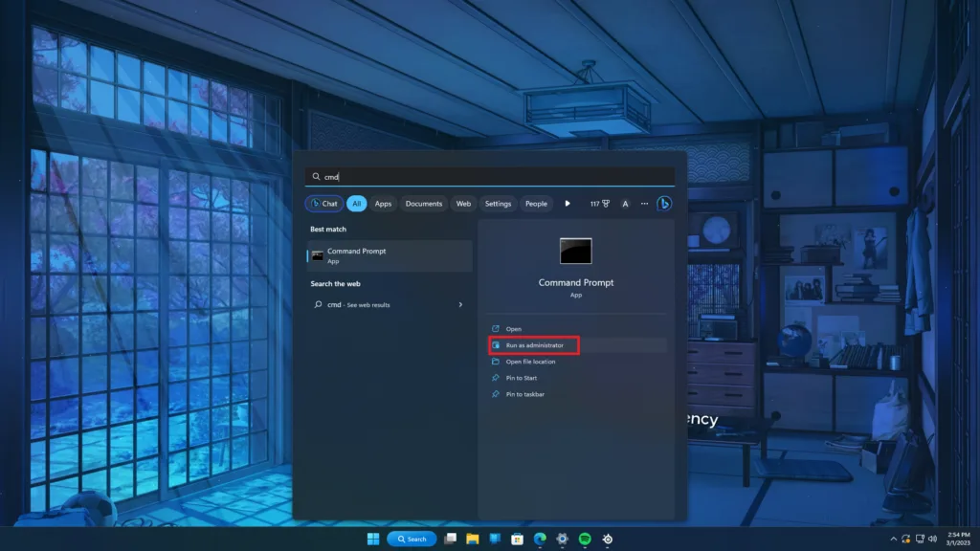Switch to the Apps filter tab
The height and width of the screenshot is (551, 980).
(x=383, y=204)
